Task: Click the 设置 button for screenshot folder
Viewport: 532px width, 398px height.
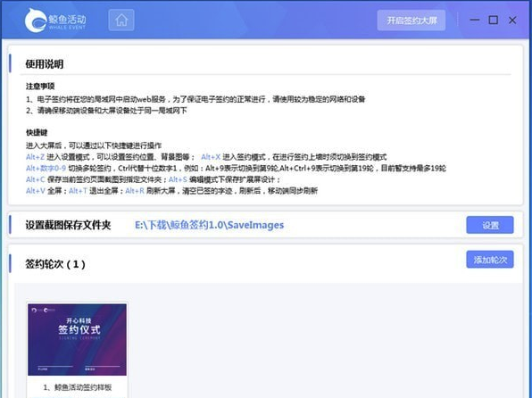Action: tap(490, 225)
